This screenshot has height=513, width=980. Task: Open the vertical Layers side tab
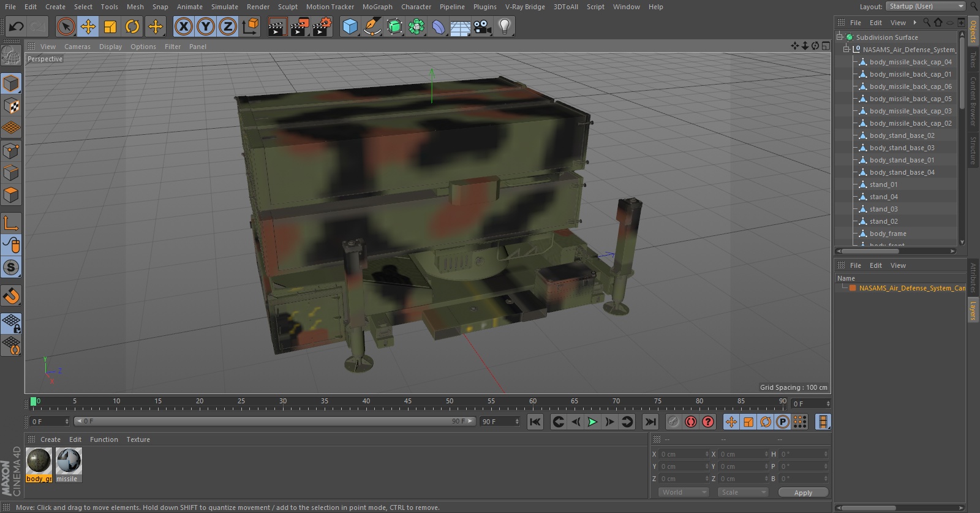973,310
